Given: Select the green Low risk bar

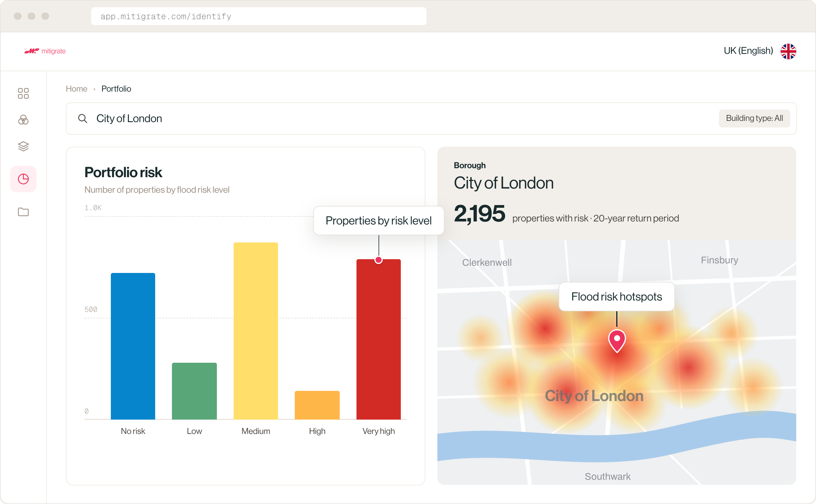Looking at the screenshot, I should (194, 391).
